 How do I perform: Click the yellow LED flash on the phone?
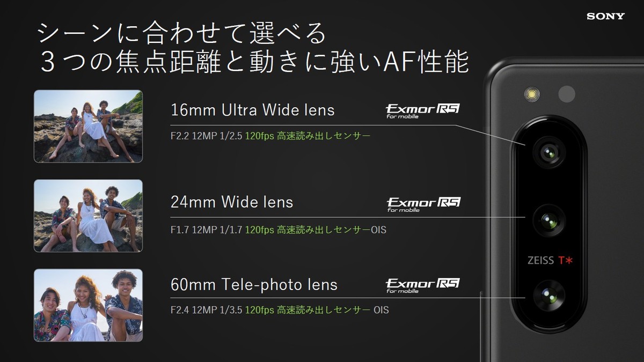click(532, 95)
